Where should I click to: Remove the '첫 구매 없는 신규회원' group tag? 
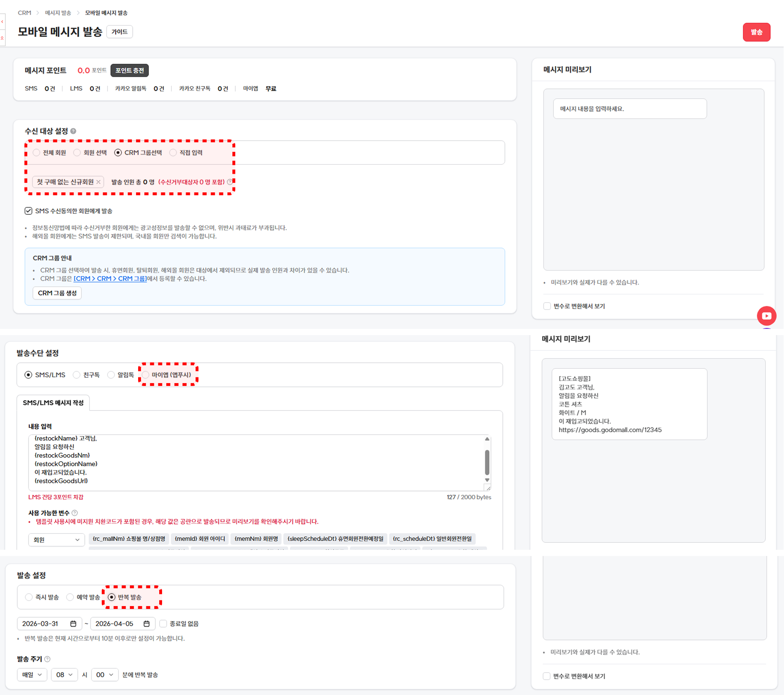pyautogui.click(x=98, y=182)
